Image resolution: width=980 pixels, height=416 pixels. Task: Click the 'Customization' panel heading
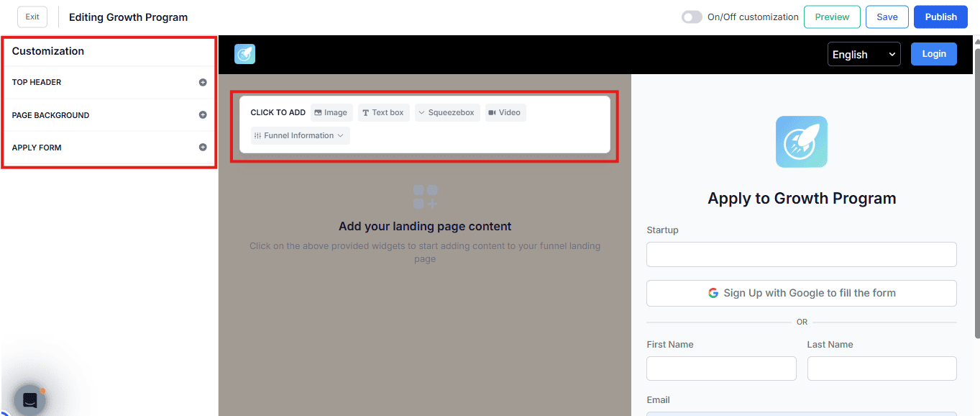coord(48,51)
